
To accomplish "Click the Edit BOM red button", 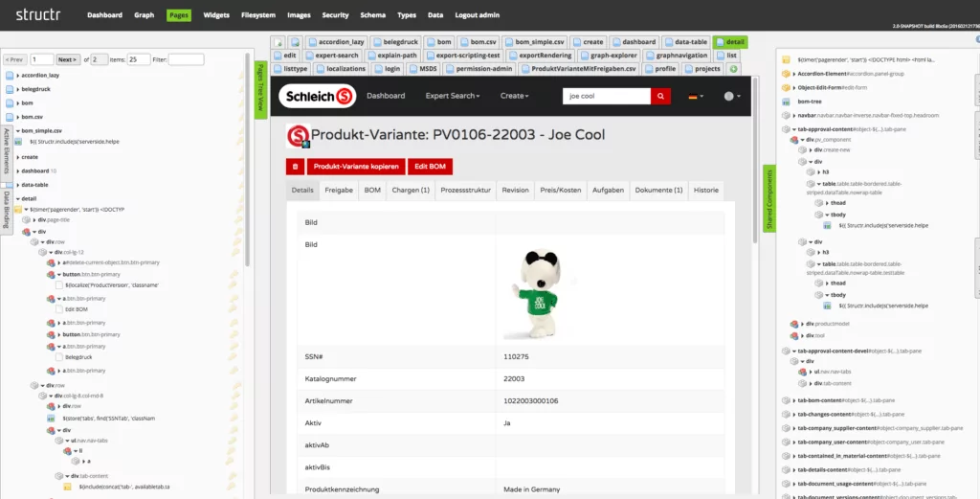I will pyautogui.click(x=430, y=167).
